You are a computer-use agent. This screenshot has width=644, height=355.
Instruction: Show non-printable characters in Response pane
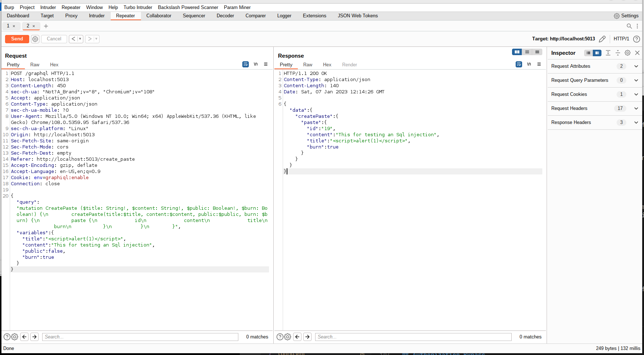529,65
